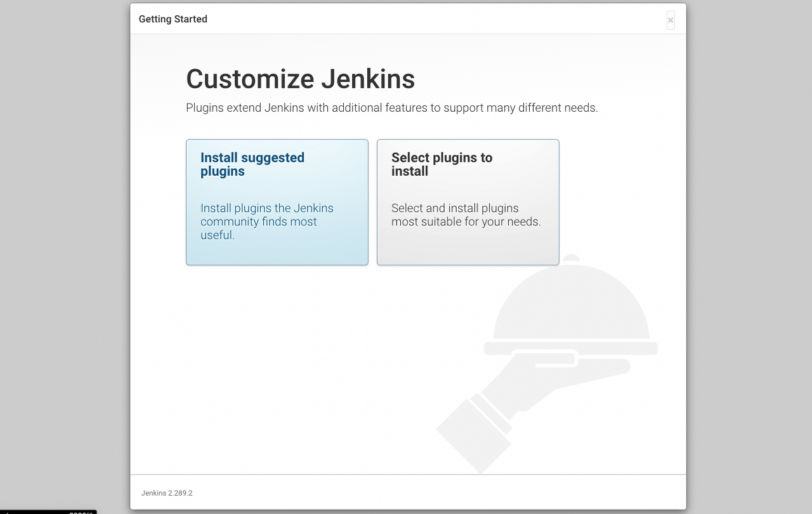Close the Getting Started dialog
This screenshot has height=514, width=812.
point(671,20)
